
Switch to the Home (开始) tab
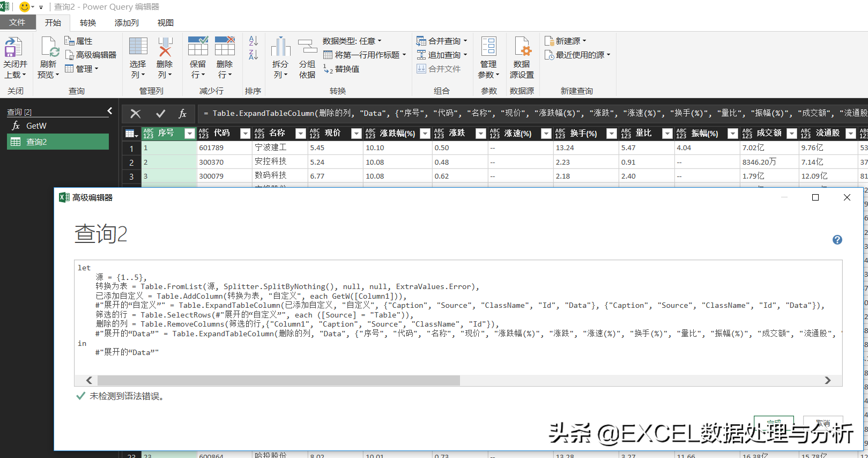[53, 23]
